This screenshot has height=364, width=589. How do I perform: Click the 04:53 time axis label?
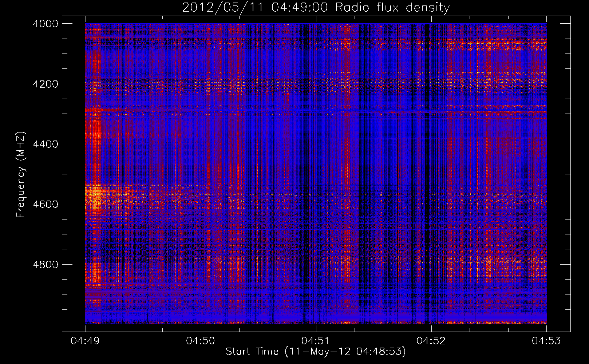(546, 341)
